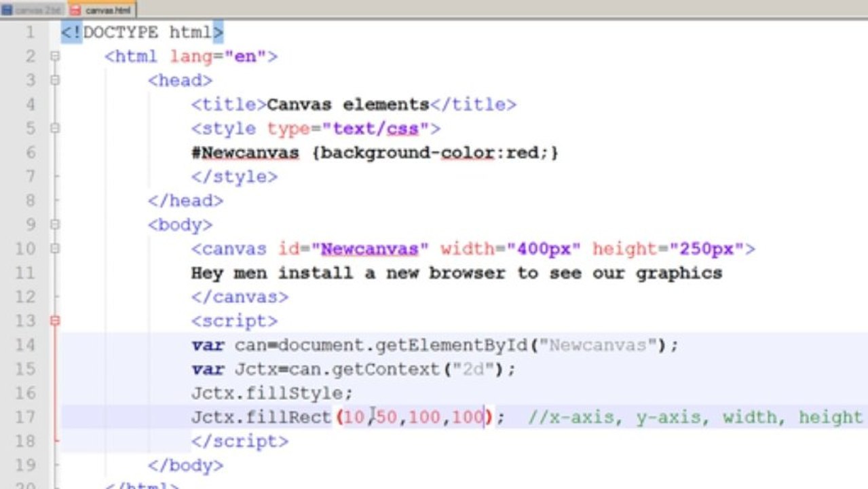Collapse the canvas block fold marker on line 10
Image resolution: width=868 pixels, height=489 pixels.
55,249
